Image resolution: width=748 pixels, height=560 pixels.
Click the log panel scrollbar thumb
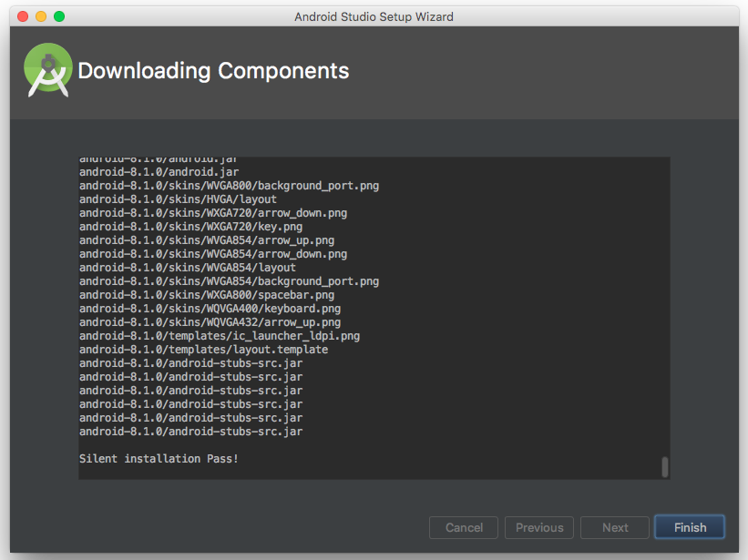664,467
